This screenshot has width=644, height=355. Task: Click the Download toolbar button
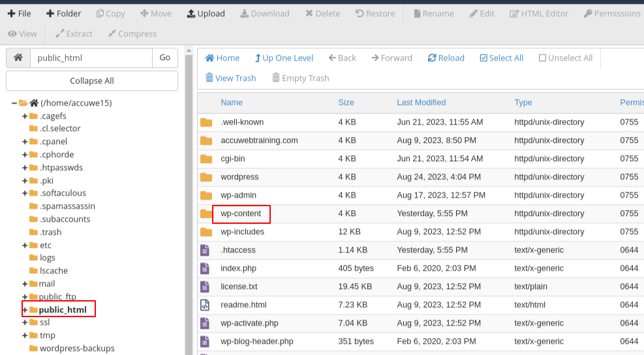[x=265, y=14]
